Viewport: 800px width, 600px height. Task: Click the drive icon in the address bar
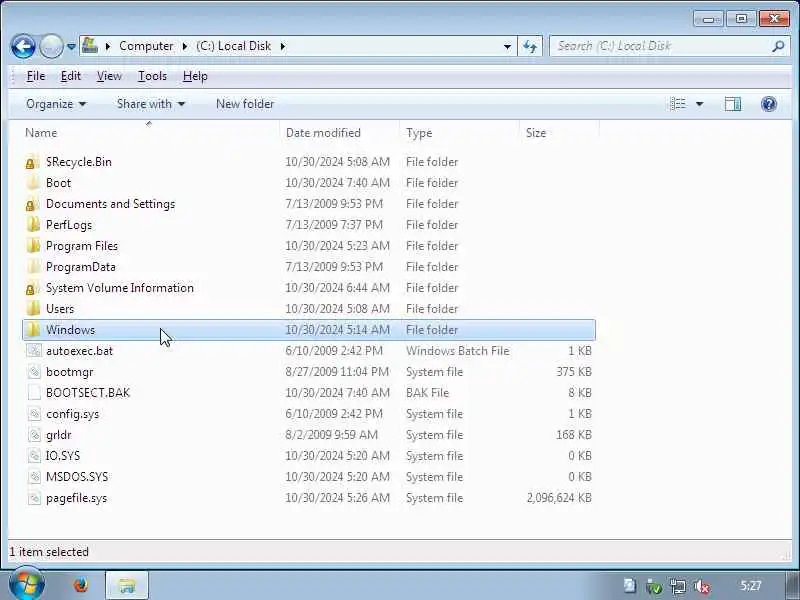pos(90,45)
